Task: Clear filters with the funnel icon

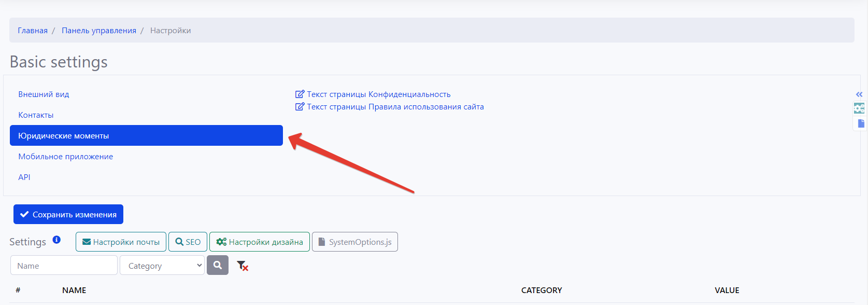Action: (242, 266)
